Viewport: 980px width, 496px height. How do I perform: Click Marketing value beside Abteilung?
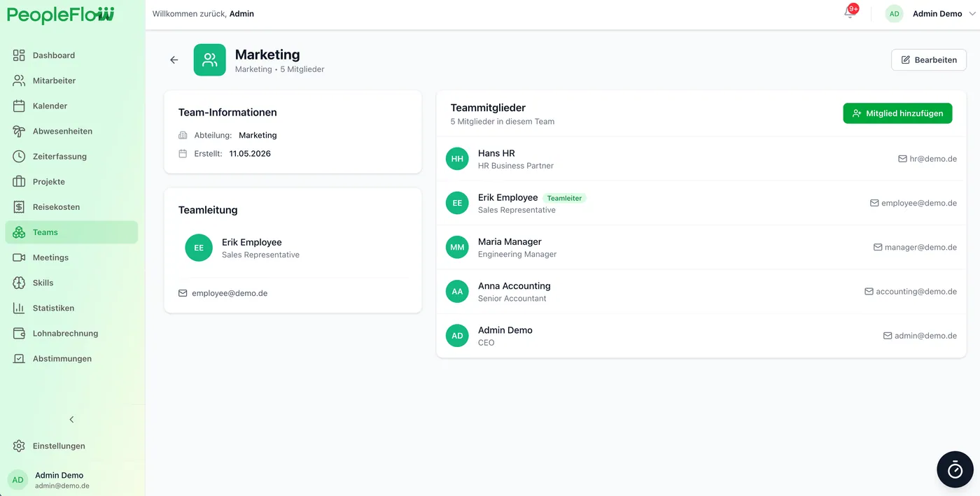(x=258, y=135)
